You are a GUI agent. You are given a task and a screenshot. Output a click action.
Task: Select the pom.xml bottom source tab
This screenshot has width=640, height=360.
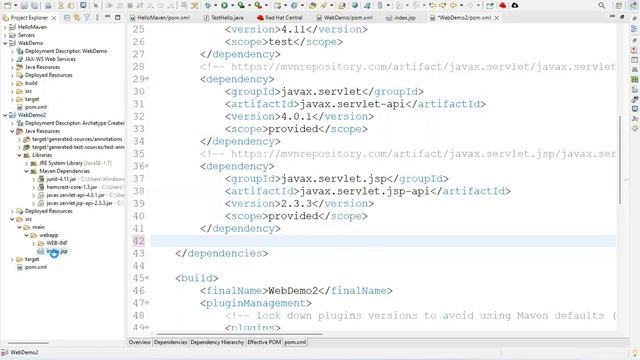[x=295, y=342]
